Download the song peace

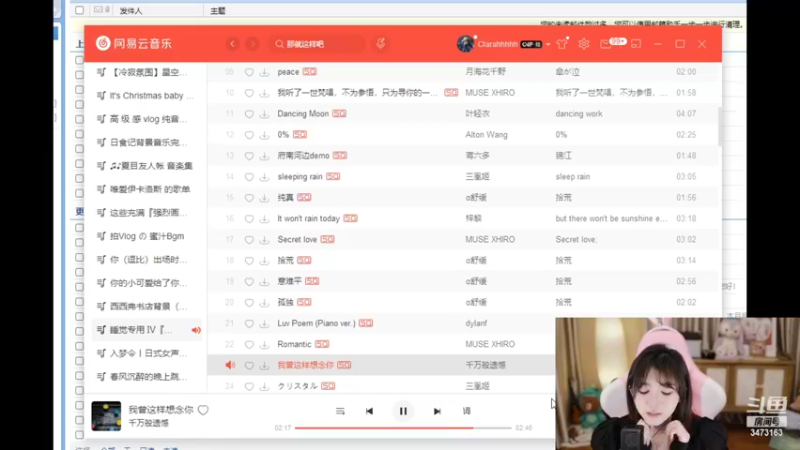coord(264,72)
